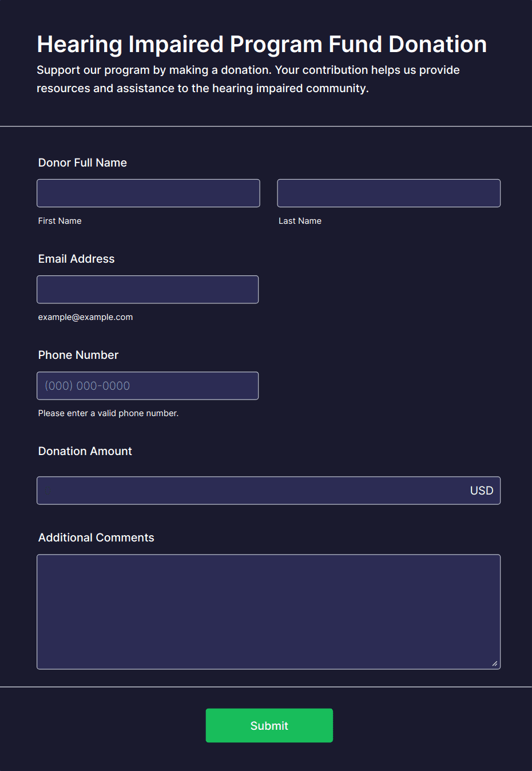Select the Email Address input field
532x771 pixels.
pyautogui.click(x=148, y=290)
